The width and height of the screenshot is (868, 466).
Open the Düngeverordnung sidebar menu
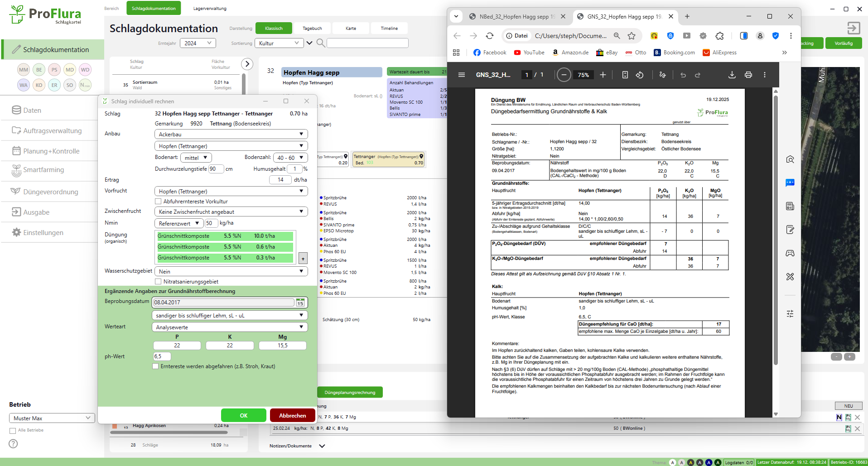(x=50, y=192)
